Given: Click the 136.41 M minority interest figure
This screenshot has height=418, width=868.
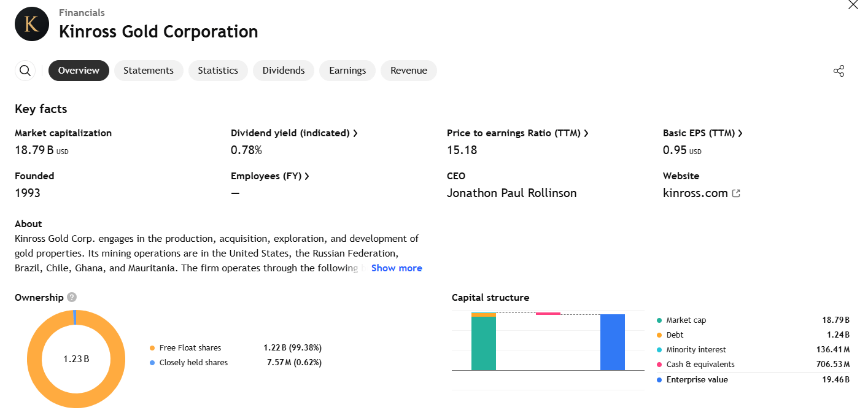Looking at the screenshot, I should point(832,350).
